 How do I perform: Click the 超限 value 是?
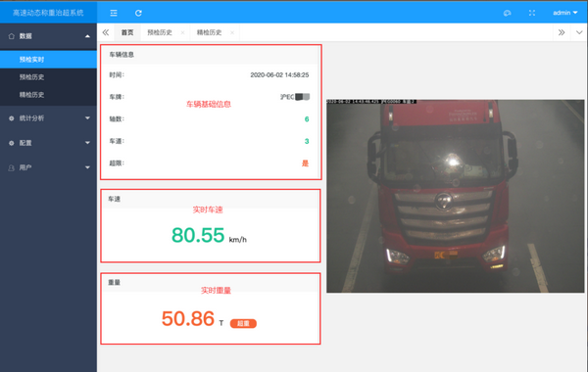tap(305, 163)
